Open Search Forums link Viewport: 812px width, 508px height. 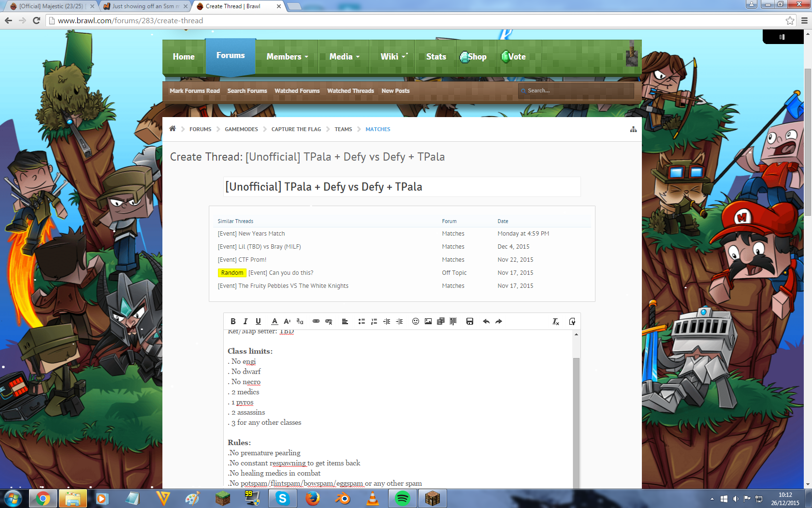[x=247, y=91]
